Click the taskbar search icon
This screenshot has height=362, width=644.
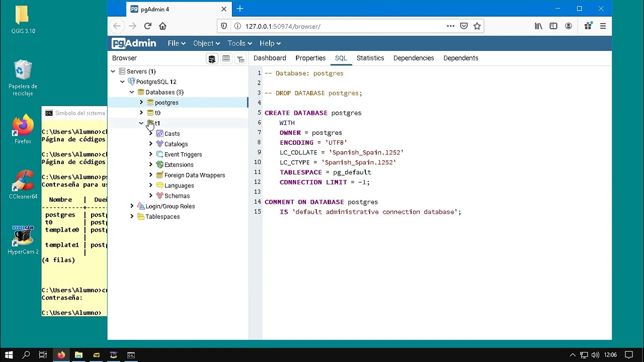pyautogui.click(x=26, y=355)
